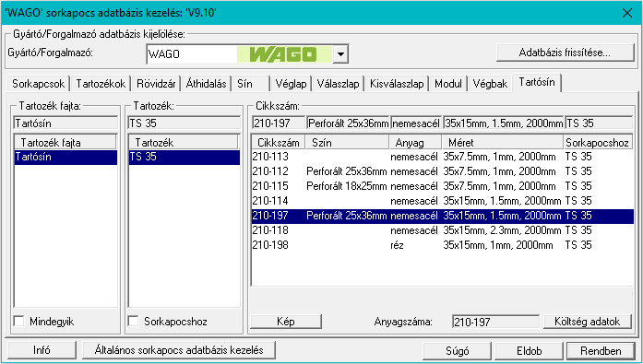Sort by the Méret column header
Image resolution: width=643 pixels, height=364 pixels.
503,143
